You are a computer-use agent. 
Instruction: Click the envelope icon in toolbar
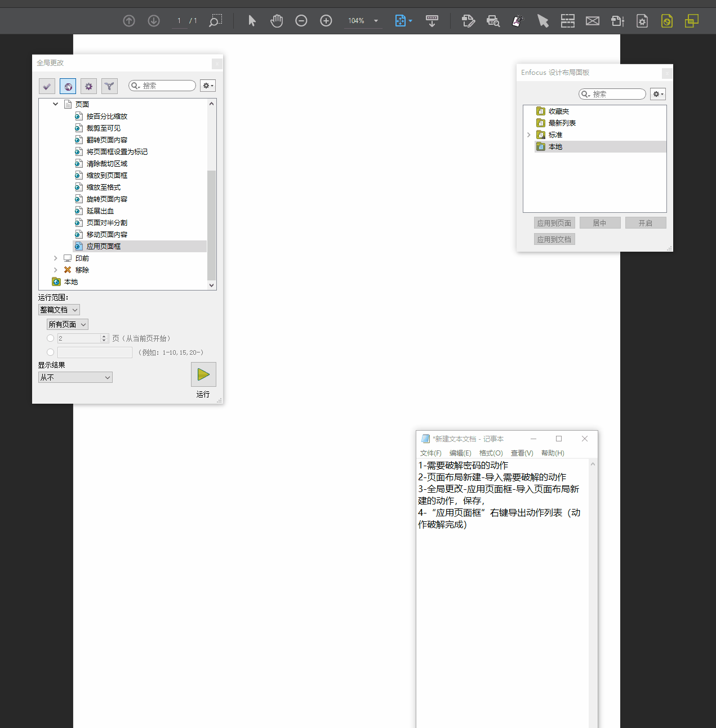pyautogui.click(x=593, y=21)
